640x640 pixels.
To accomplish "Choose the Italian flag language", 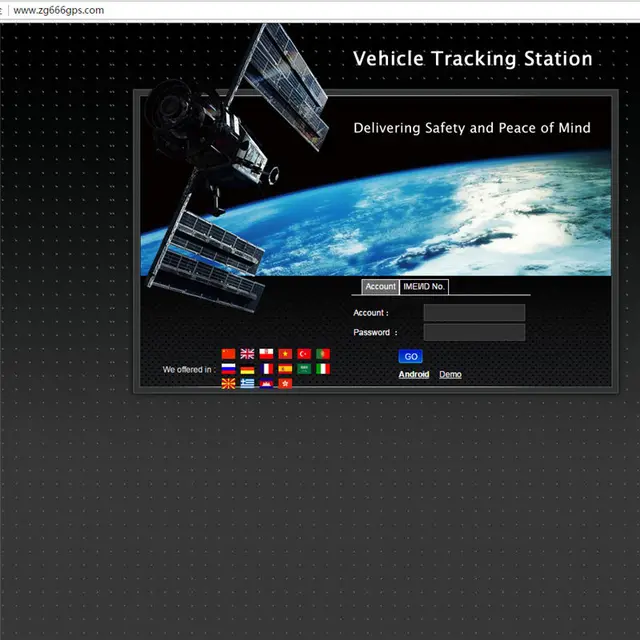I will [x=323, y=369].
